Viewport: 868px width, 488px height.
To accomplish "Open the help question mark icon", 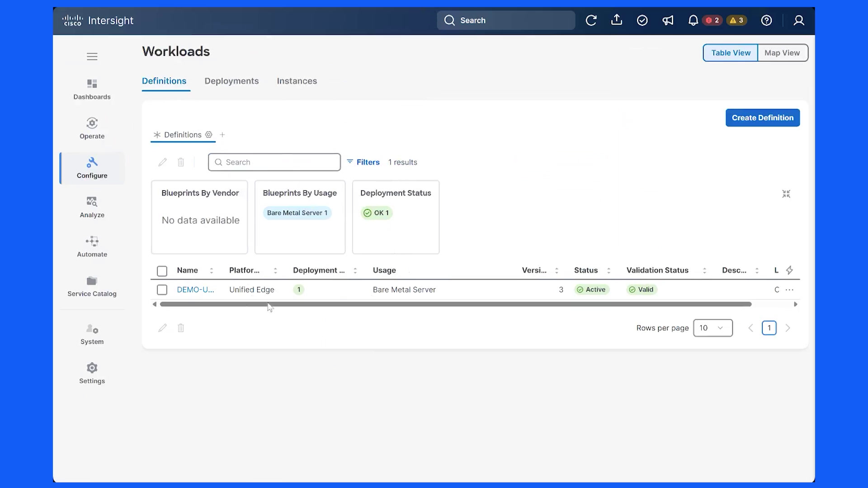I will click(x=766, y=20).
